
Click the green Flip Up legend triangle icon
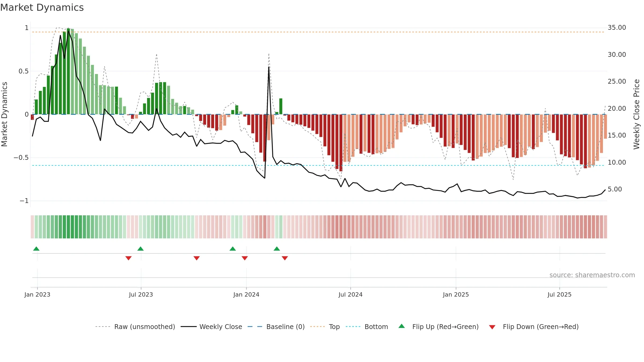tap(402, 326)
